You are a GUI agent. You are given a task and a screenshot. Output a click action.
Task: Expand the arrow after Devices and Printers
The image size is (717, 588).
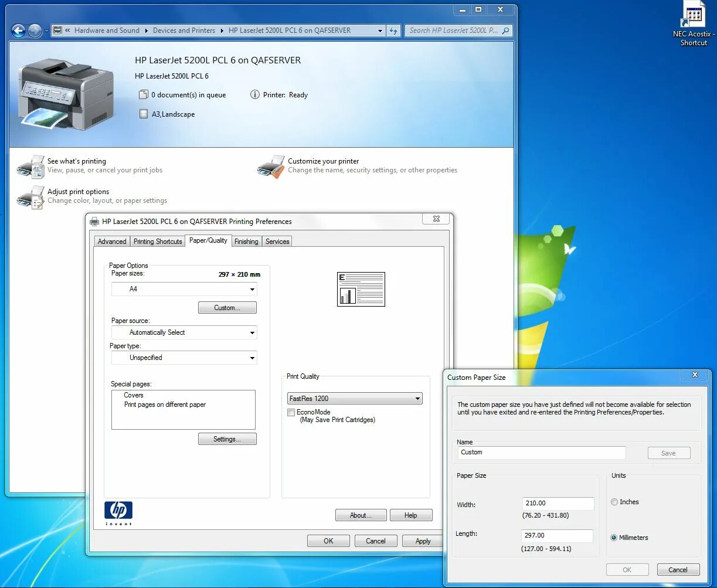click(222, 30)
